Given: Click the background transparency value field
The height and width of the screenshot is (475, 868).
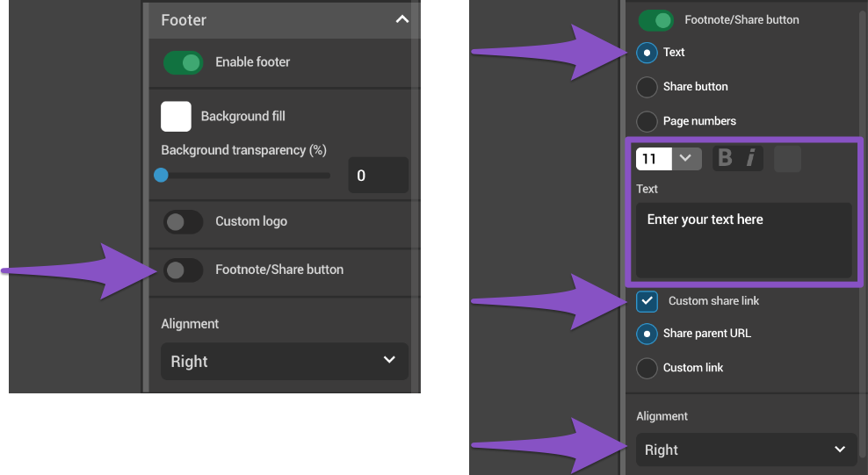Looking at the screenshot, I should pyautogui.click(x=378, y=176).
